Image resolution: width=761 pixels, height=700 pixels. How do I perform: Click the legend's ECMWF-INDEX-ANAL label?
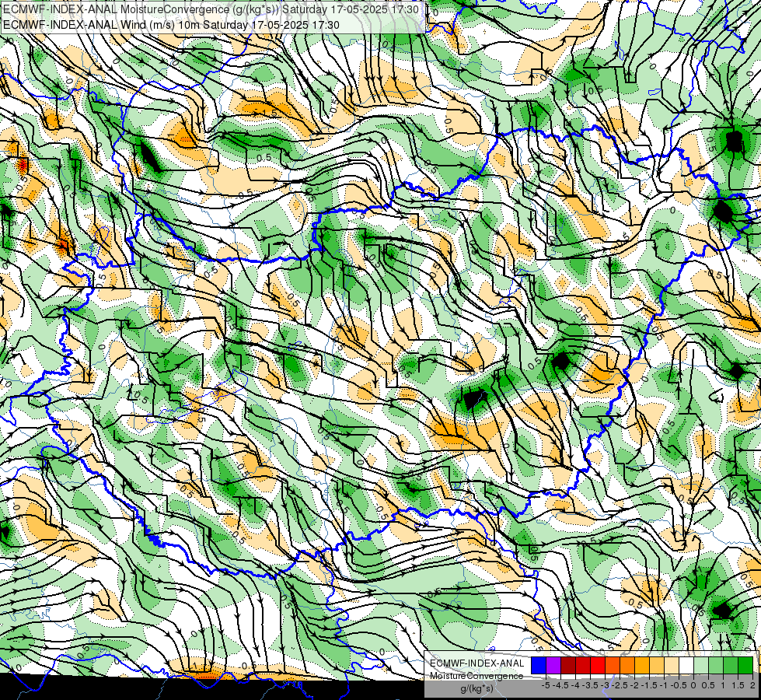click(x=477, y=663)
